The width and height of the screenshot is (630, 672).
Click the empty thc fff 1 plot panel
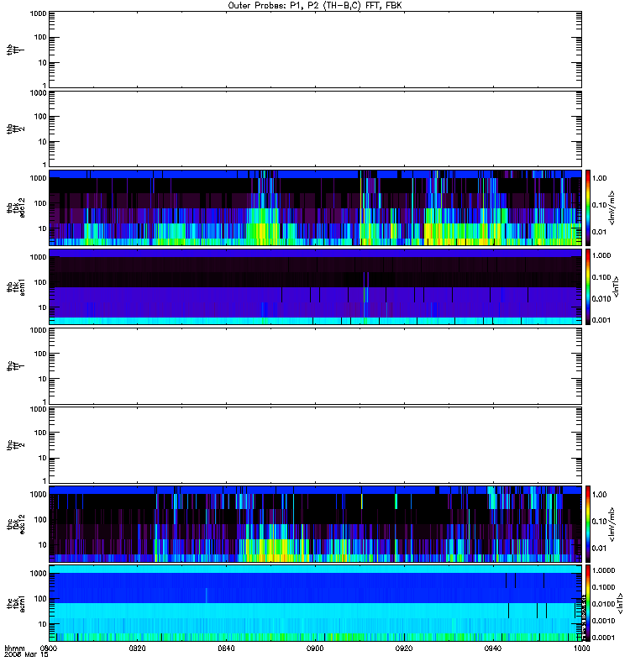pyautogui.click(x=315, y=366)
